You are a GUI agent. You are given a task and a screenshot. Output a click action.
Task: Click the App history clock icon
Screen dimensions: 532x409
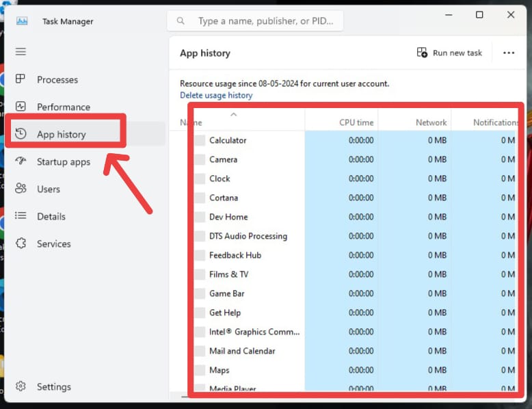click(x=21, y=134)
